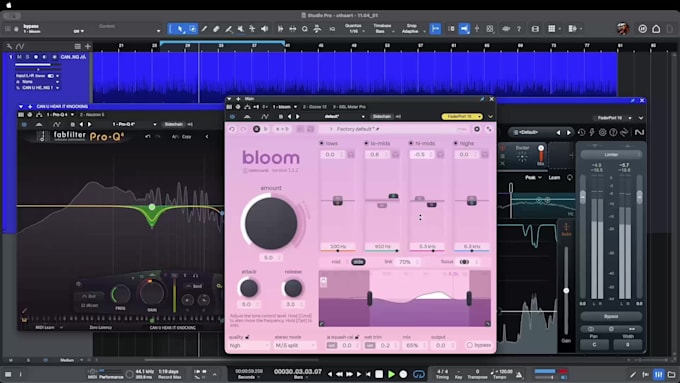Viewport: 680px width, 383px height.
Task: Undo in bloom plugin
Action: pos(232,129)
